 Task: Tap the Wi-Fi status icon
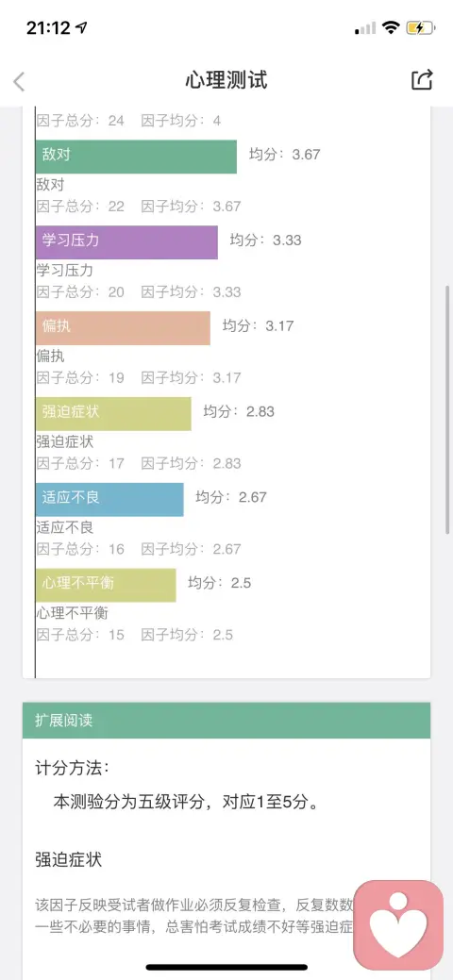[x=392, y=27]
